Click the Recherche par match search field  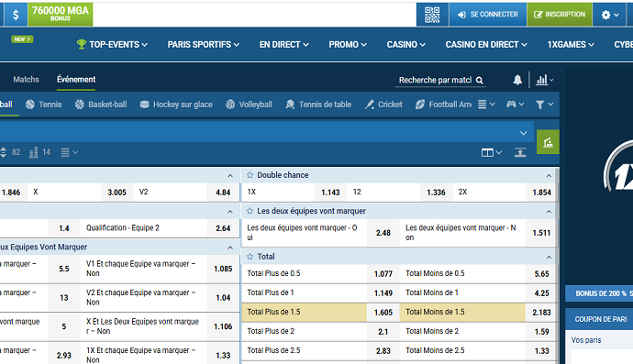tap(435, 80)
